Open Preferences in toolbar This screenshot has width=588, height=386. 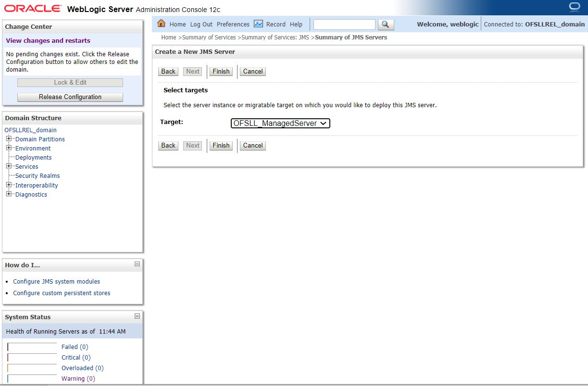[233, 24]
